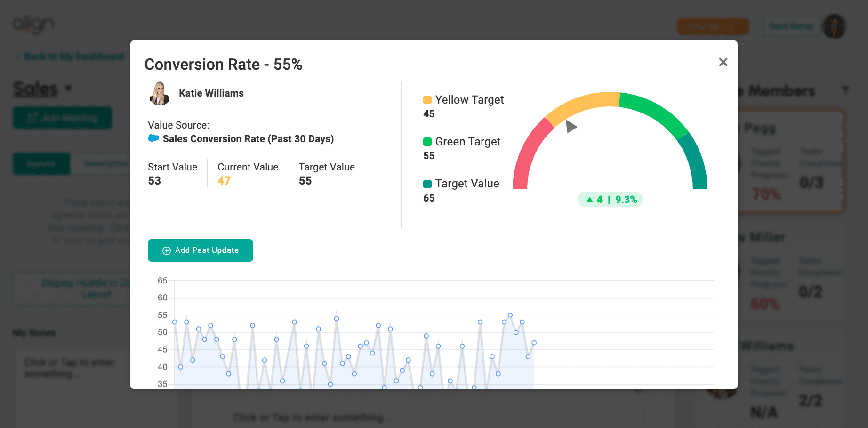Click the chart y-axis label 65
868x428 pixels.
pos(162,281)
